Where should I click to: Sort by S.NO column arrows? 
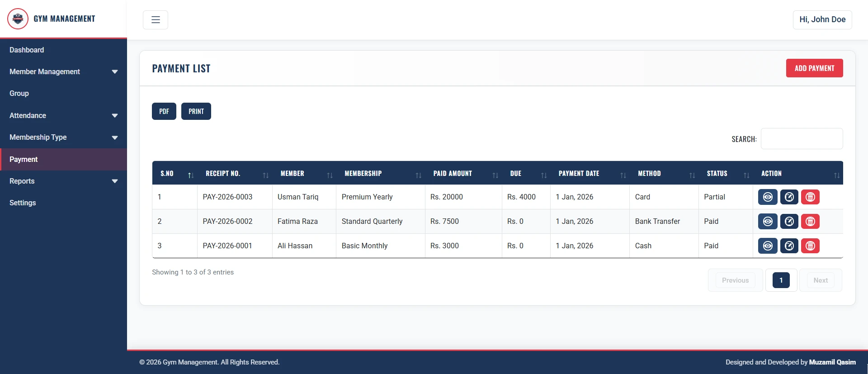point(191,175)
